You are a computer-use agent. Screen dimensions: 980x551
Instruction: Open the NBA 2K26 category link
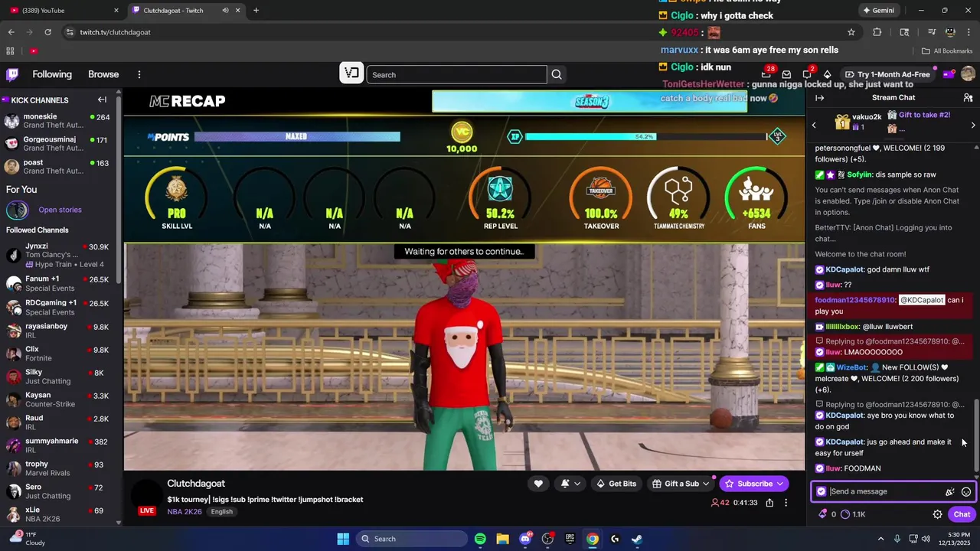(x=185, y=511)
